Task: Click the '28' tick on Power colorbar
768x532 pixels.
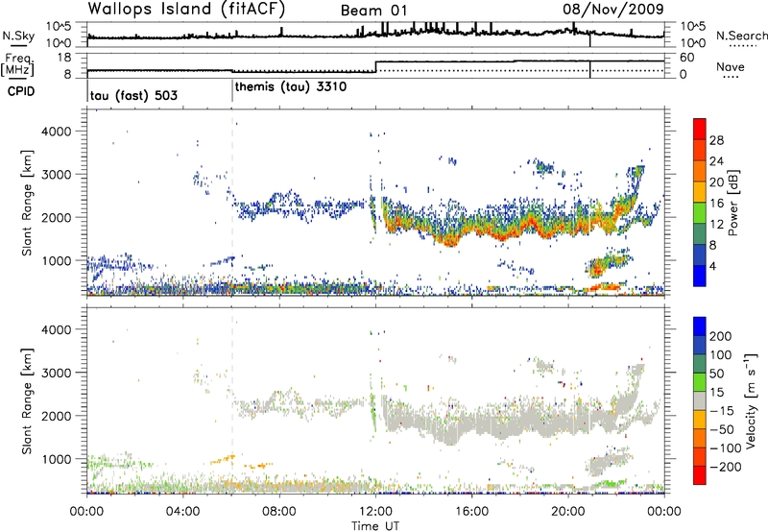Action: 716,140
